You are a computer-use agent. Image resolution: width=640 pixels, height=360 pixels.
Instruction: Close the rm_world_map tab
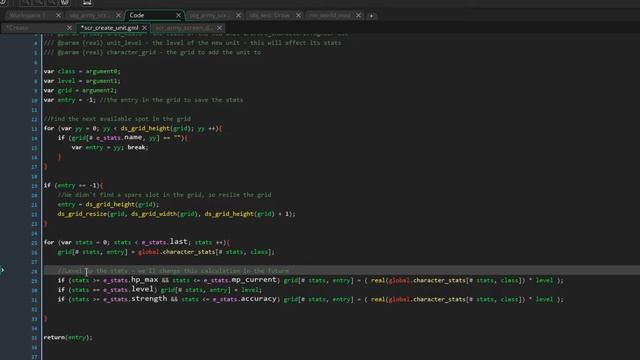pos(358,16)
